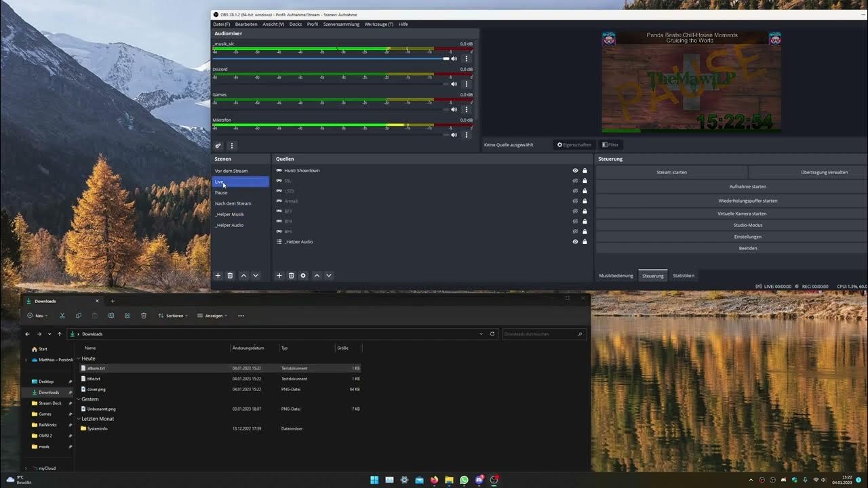
Task: Click rename icon in Explorer toolbar
Action: 111,316
